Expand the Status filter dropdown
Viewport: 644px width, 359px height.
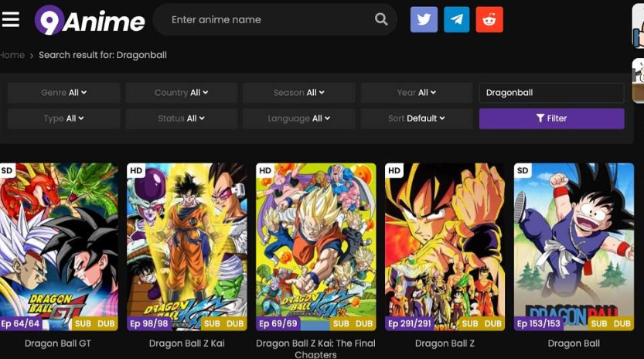coord(181,118)
